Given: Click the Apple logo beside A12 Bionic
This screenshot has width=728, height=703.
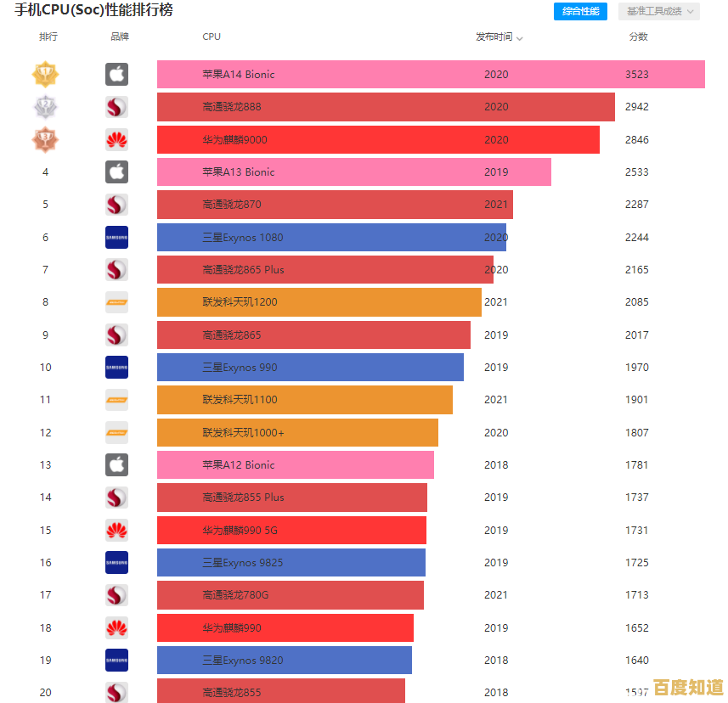Looking at the screenshot, I should (116, 465).
